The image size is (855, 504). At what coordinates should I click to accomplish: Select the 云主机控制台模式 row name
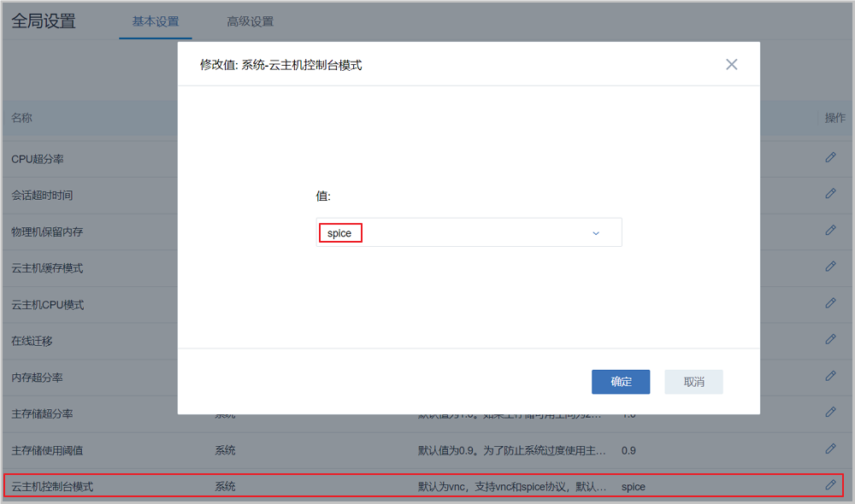click(x=52, y=487)
